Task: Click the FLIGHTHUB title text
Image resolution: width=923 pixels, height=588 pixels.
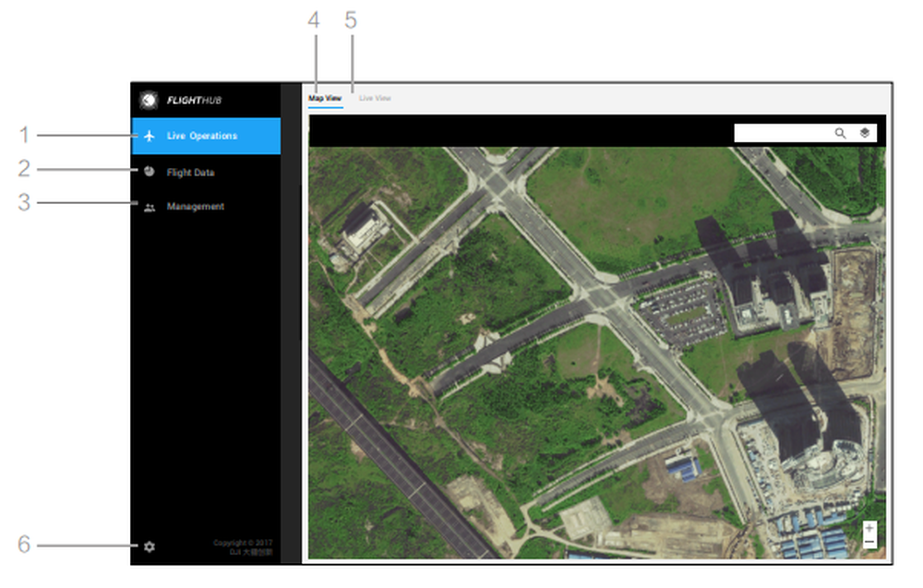Action: click(x=194, y=101)
